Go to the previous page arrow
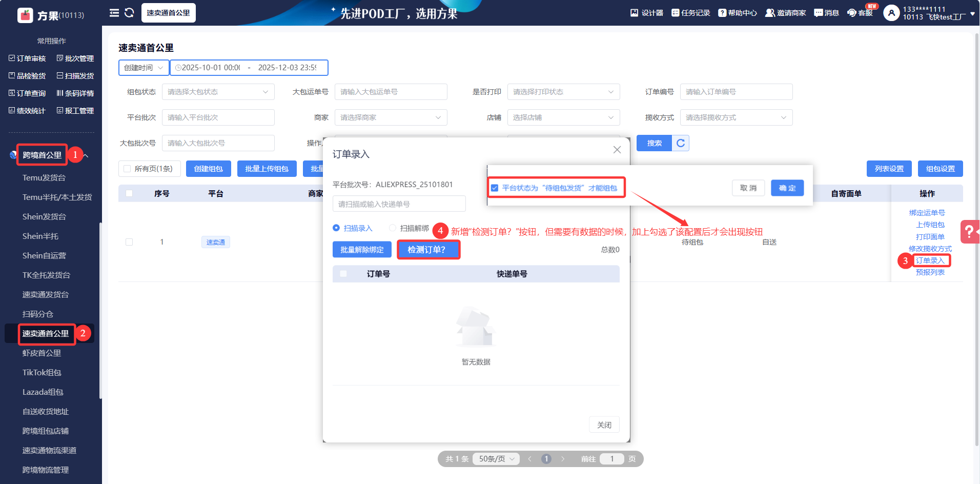 tap(530, 459)
